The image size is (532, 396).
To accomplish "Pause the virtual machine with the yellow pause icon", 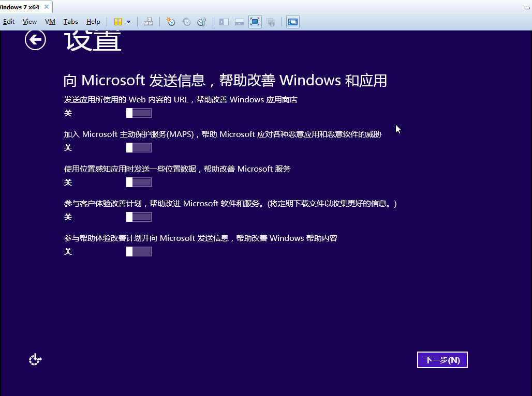I will (117, 22).
